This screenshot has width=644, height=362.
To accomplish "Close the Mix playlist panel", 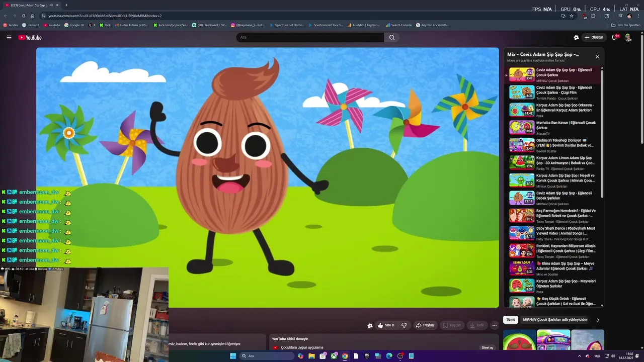I will point(597,57).
